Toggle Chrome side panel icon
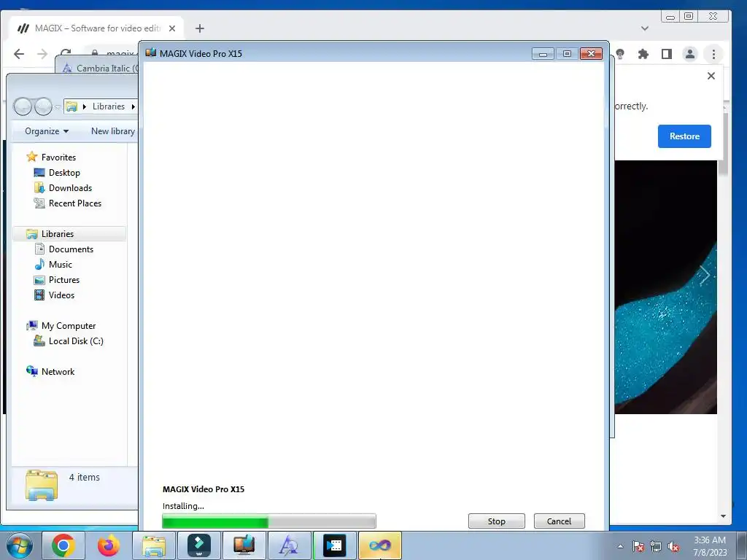747x560 pixels. coord(666,54)
